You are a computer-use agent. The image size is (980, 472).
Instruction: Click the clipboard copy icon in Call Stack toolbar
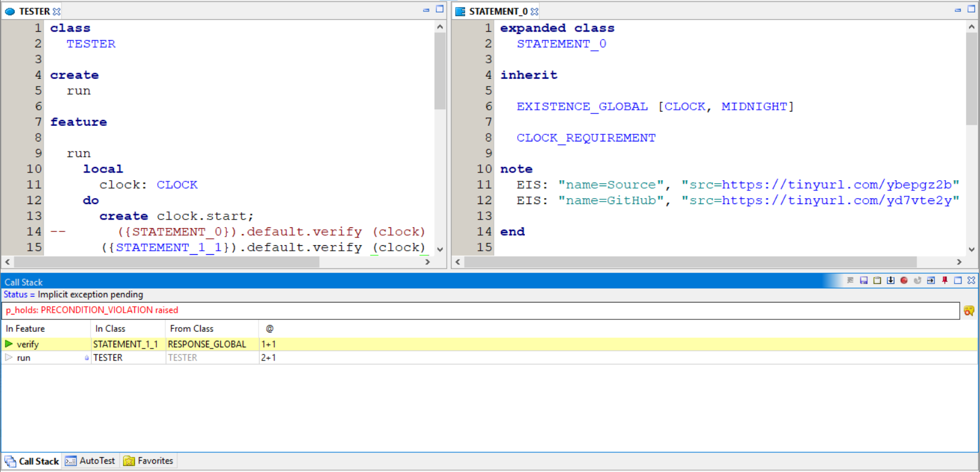point(877,280)
